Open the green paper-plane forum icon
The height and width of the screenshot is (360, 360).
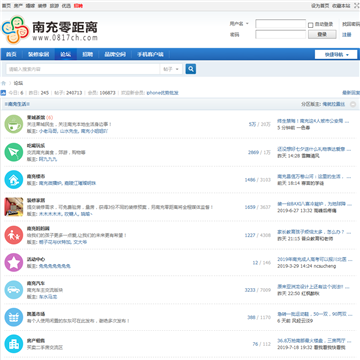pyautogui.click(x=14, y=152)
